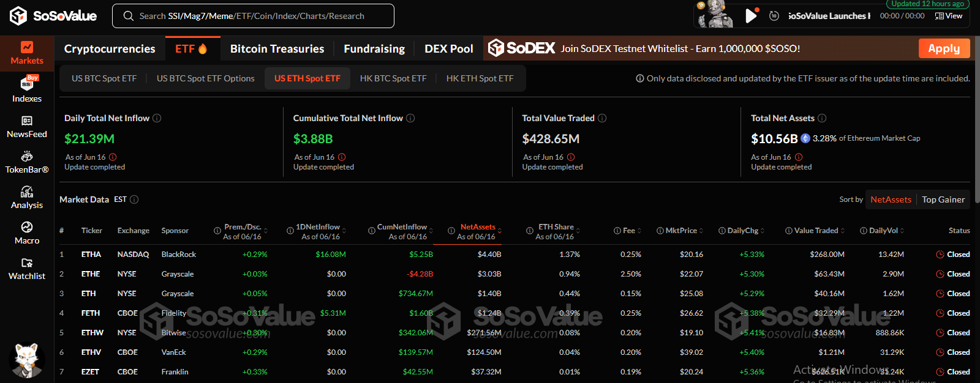The image size is (980, 383).
Task: Click the rewind 10 seconds icon
Action: [x=774, y=16]
